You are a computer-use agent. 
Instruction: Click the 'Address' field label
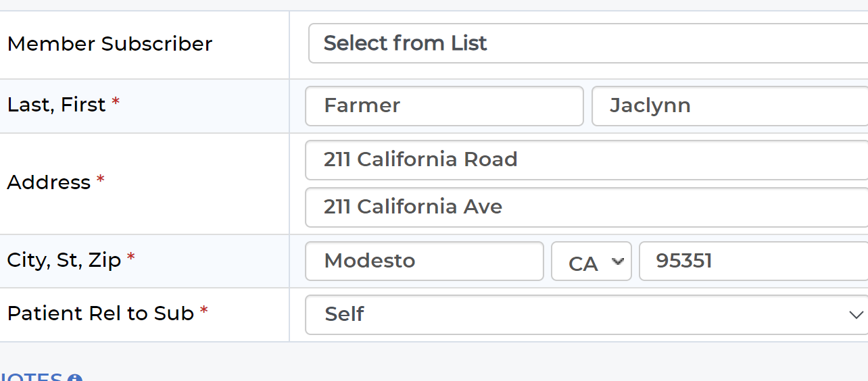(49, 182)
